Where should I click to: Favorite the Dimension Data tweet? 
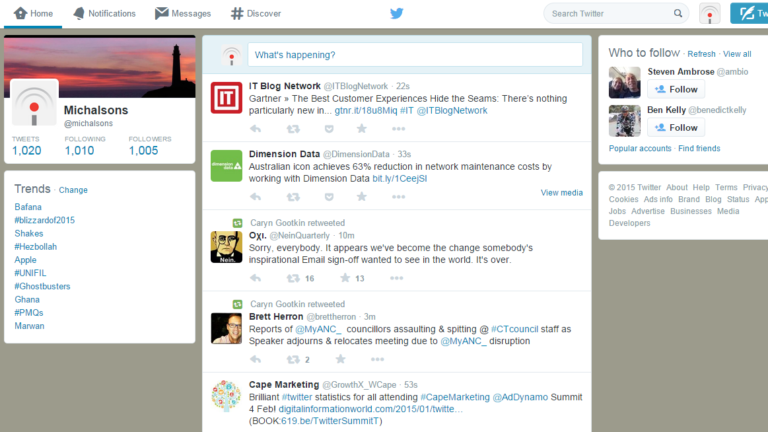pos(361,196)
